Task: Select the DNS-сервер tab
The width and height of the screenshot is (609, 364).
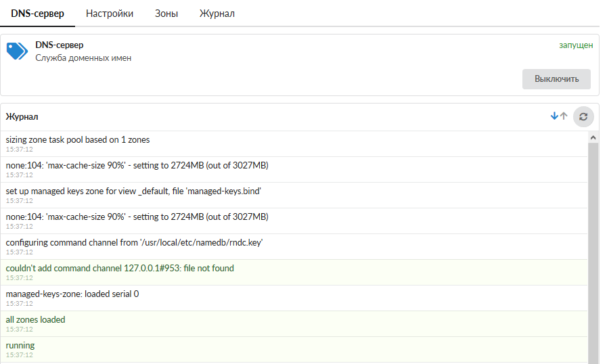Action: click(x=37, y=14)
